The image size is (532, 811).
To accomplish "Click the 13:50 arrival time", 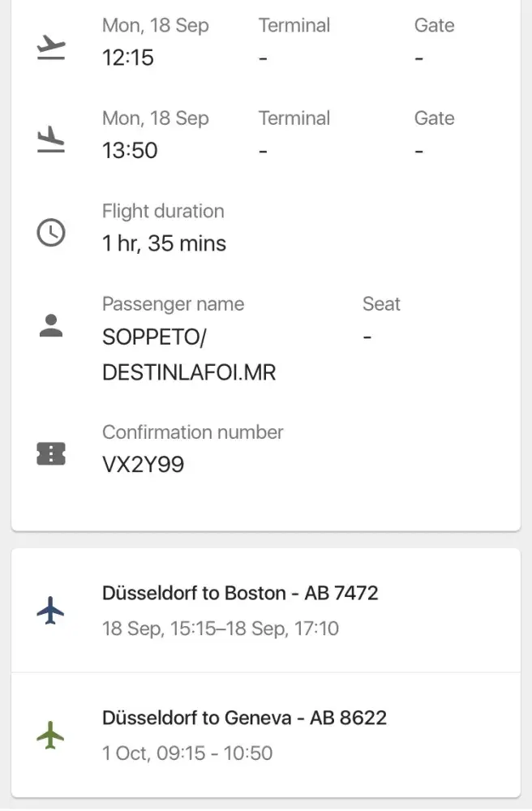I will [130, 151].
